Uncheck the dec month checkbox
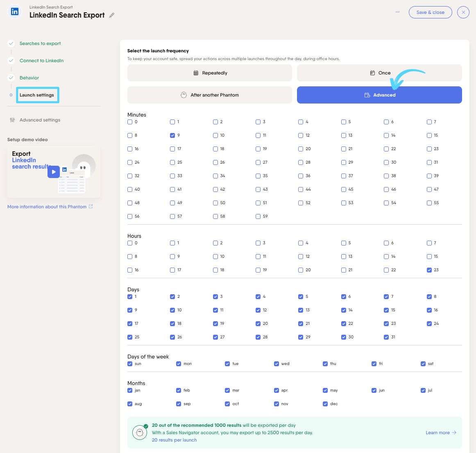Screen dimensions: 476x453 tap(325, 404)
